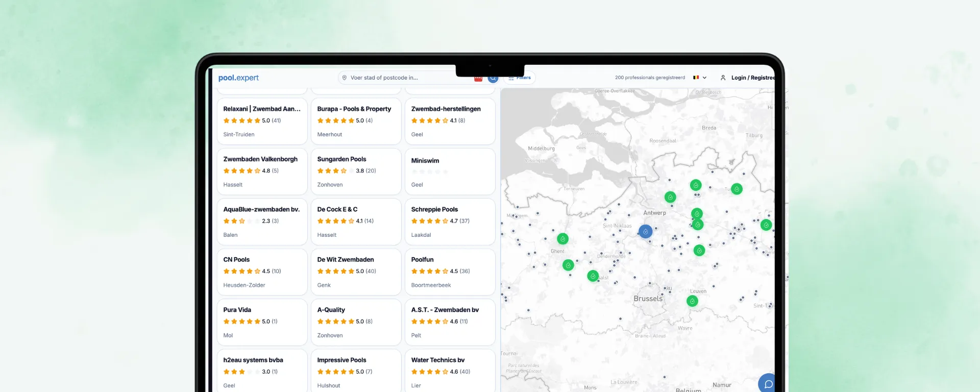Click 'Boortmeerbeek' under Poolfun
This screenshot has height=392, width=980.
point(431,285)
